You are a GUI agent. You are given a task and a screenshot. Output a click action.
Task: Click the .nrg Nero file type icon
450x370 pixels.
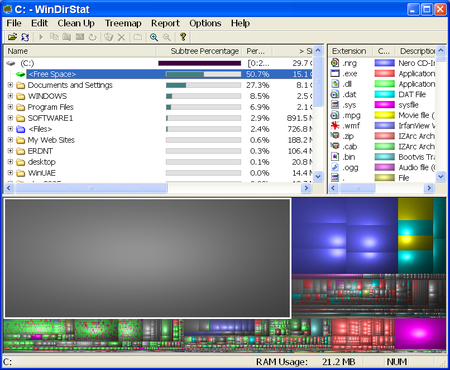point(335,63)
